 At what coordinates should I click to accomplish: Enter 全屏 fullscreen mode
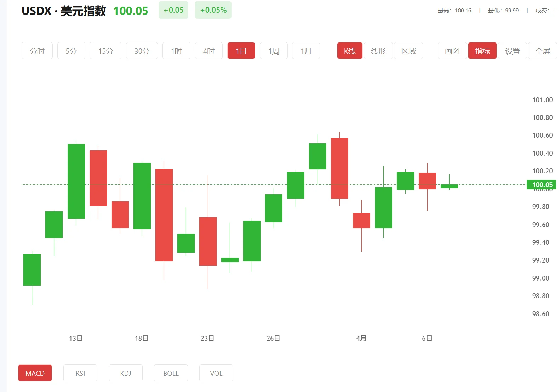(x=542, y=51)
